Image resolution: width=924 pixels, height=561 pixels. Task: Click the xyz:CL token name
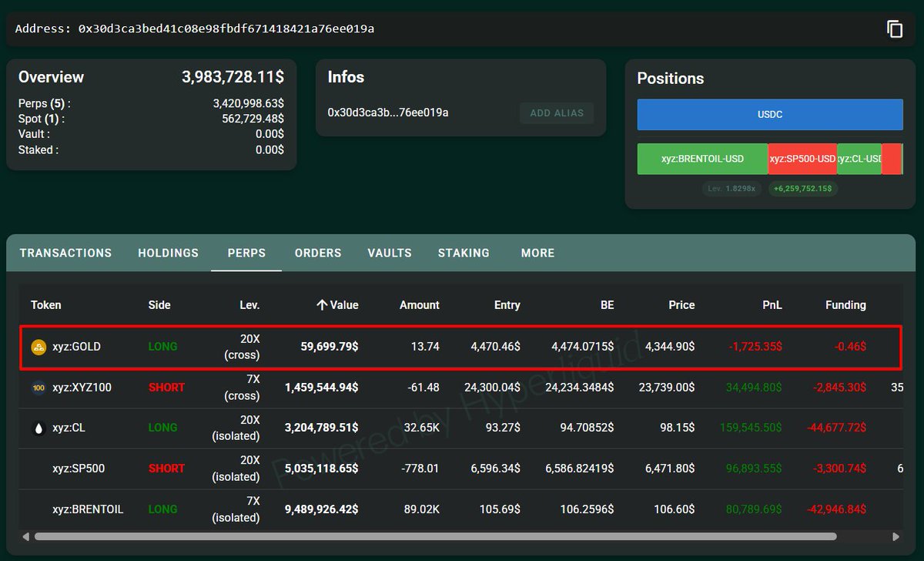pyautogui.click(x=69, y=428)
